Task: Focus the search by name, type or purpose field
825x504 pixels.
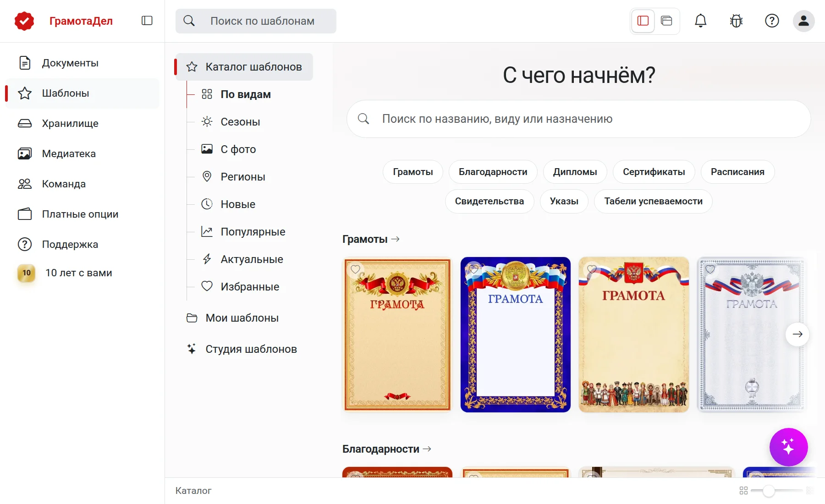Action: point(579,119)
